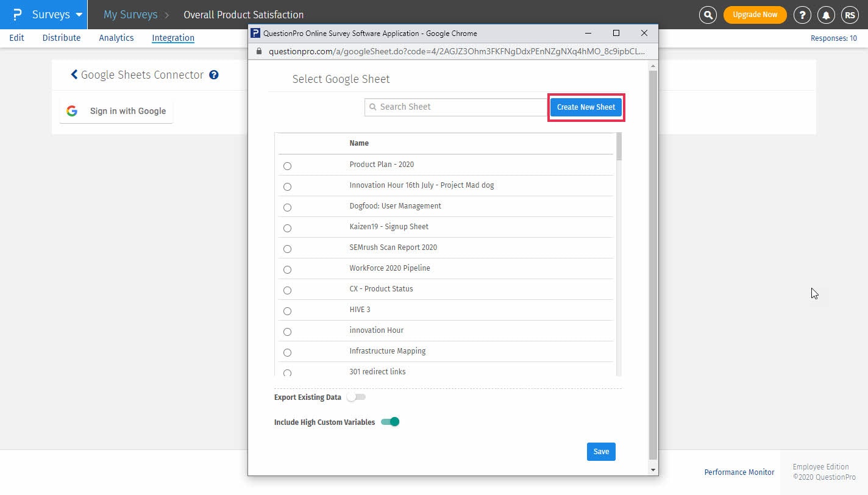Go back using Google Sheets Connector chevron
Screen dimensions: 868x495
74,74
